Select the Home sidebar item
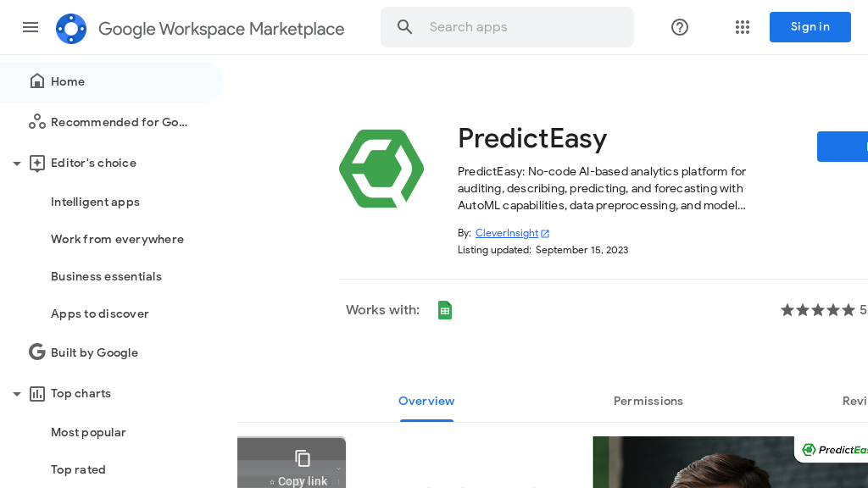Image resolution: width=868 pixels, height=488 pixels. point(66,81)
